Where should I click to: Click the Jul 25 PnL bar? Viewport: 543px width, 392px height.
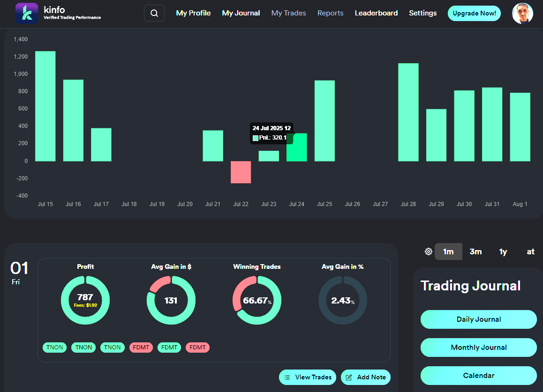[324, 121]
